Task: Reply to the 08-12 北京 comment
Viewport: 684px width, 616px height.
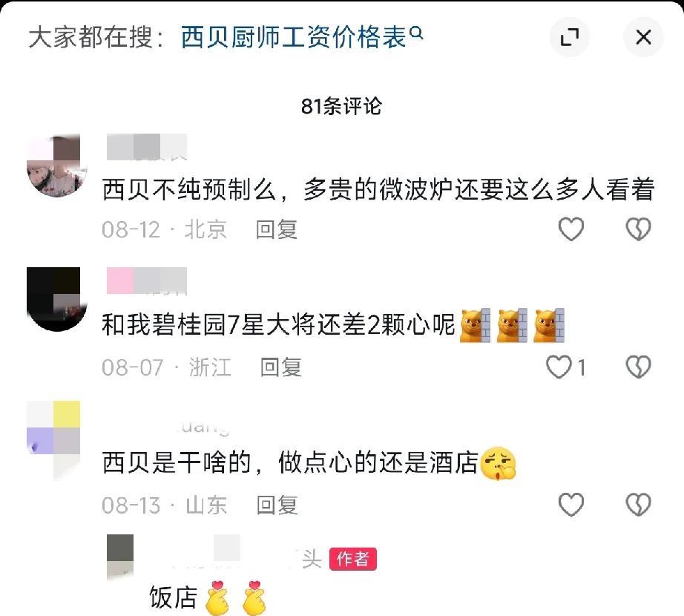Action: 277,229
